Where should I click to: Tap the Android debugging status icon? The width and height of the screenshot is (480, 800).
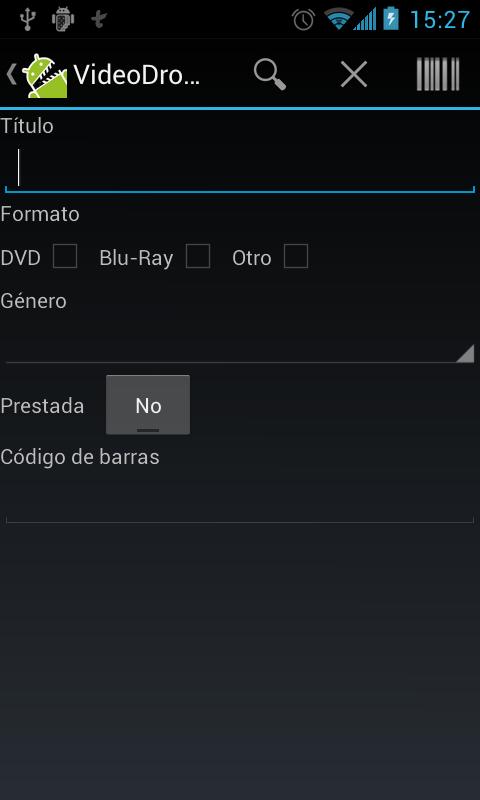click(63, 19)
